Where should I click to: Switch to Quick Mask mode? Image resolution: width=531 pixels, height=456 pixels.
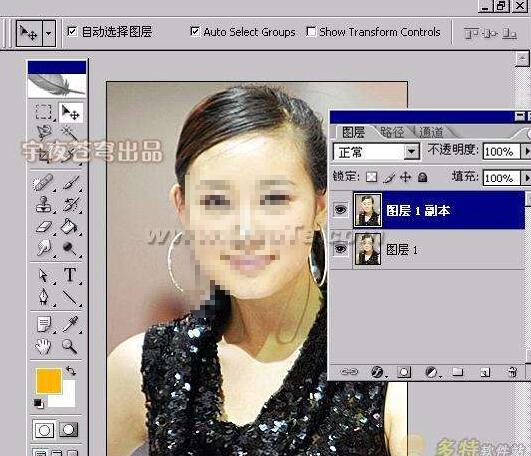[69, 430]
